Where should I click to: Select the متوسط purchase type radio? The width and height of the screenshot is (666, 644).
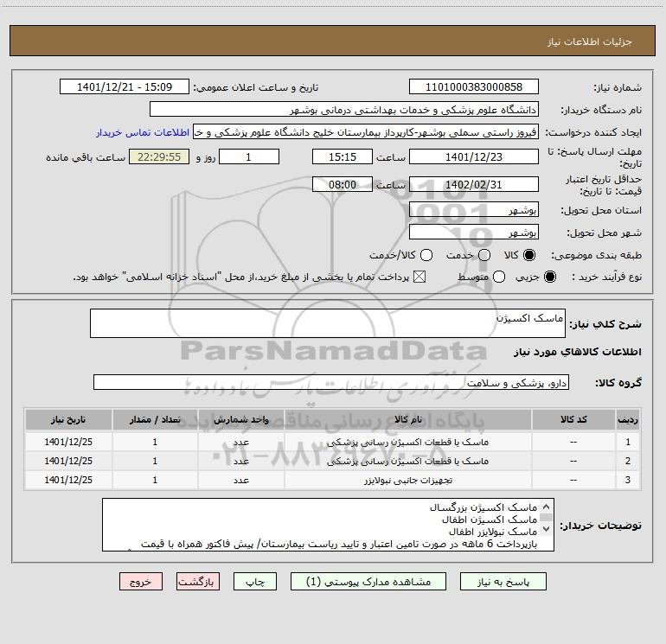coord(499,277)
